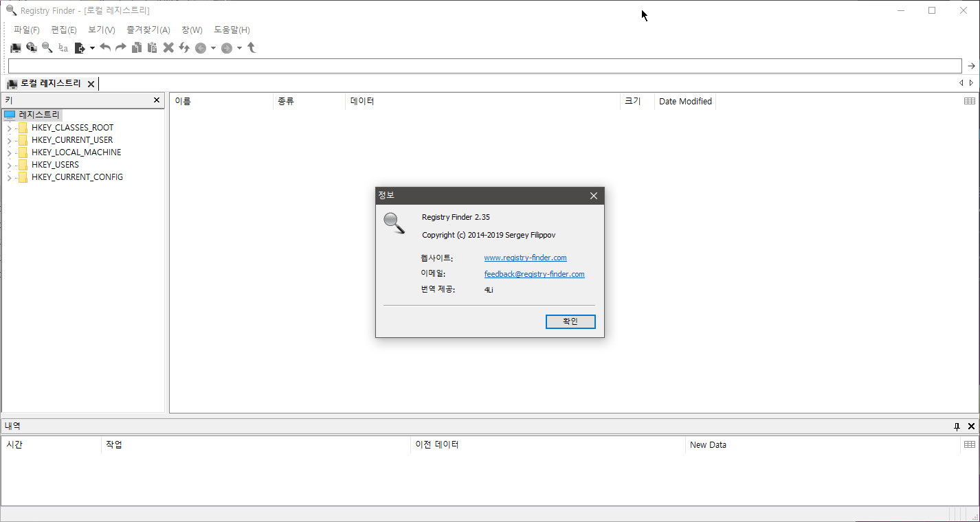Click Registry Finder magnifier logo in dialog
The height and width of the screenshot is (522, 980).
394,223
